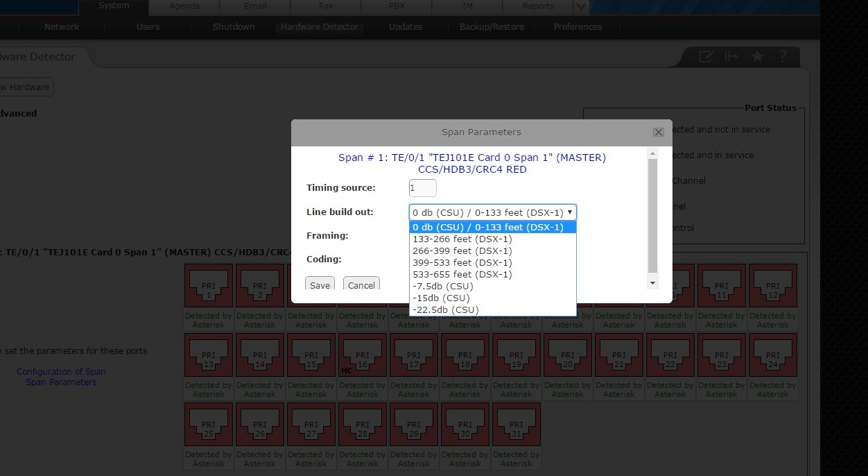
Task: Select -7.5db (CSU) from the list
Action: pyautogui.click(x=443, y=286)
